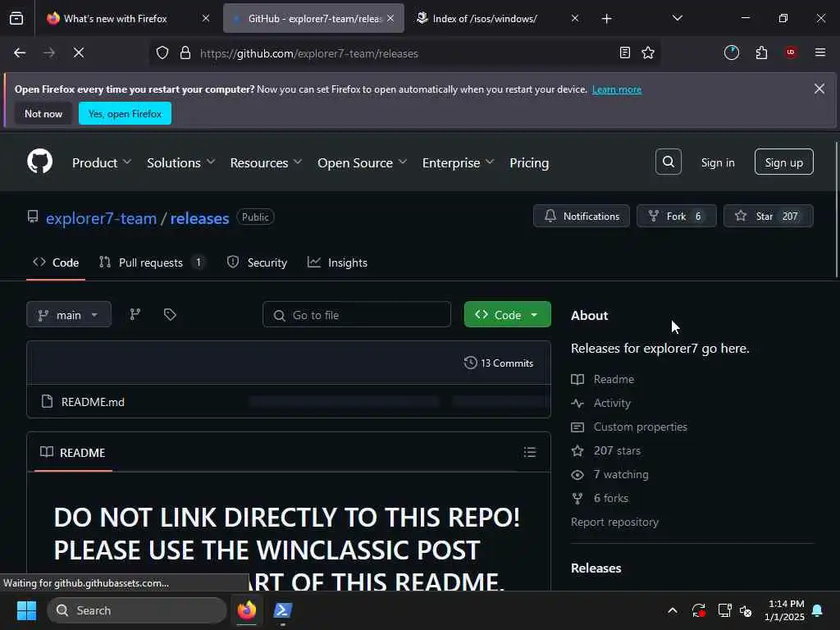Open the Pull requests tab
840x630 pixels.
click(x=151, y=262)
